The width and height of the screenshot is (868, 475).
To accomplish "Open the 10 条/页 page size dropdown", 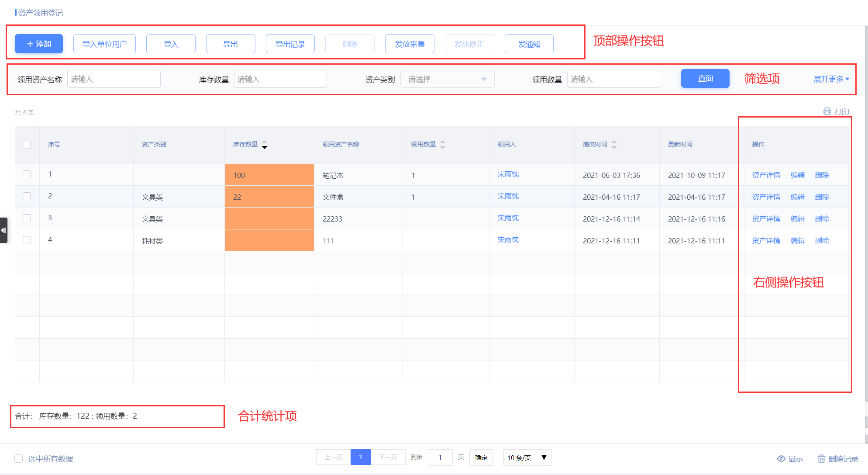I will pyautogui.click(x=527, y=458).
